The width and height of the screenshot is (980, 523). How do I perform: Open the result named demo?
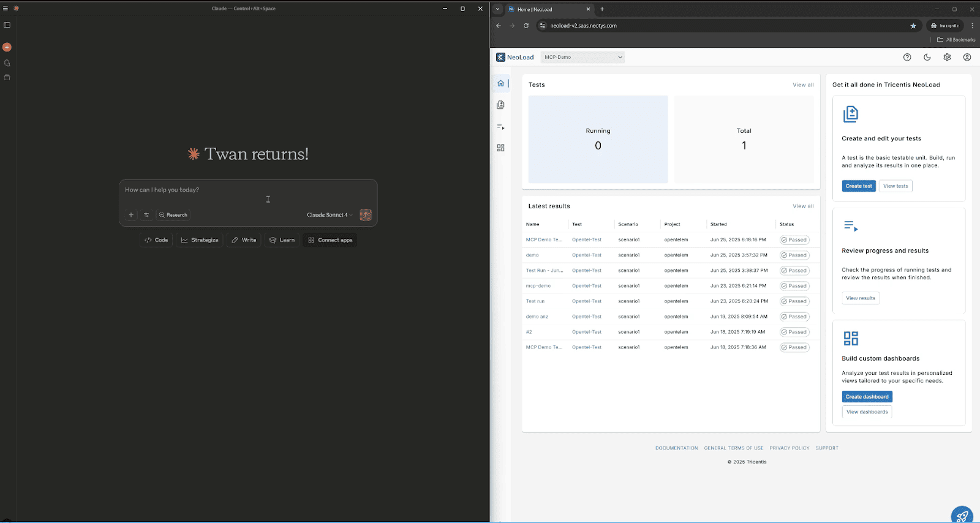point(532,255)
